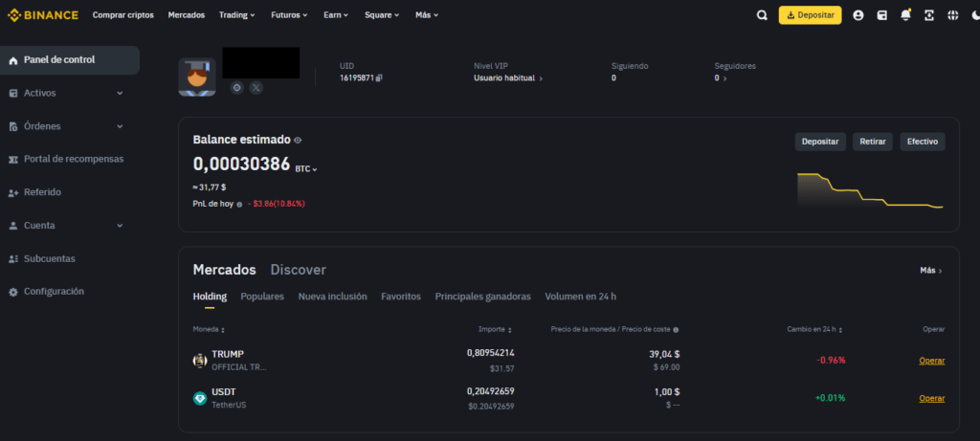Select the Volumen en 24 h tab
This screenshot has height=441, width=980.
(581, 297)
